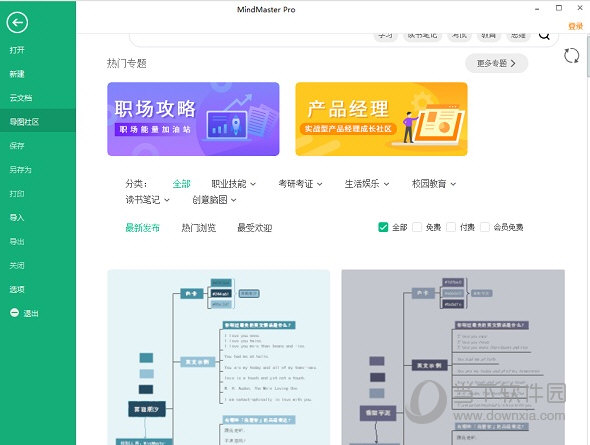Open the 职场攻略 topic banner
This screenshot has width=590, height=445.
coord(193,119)
